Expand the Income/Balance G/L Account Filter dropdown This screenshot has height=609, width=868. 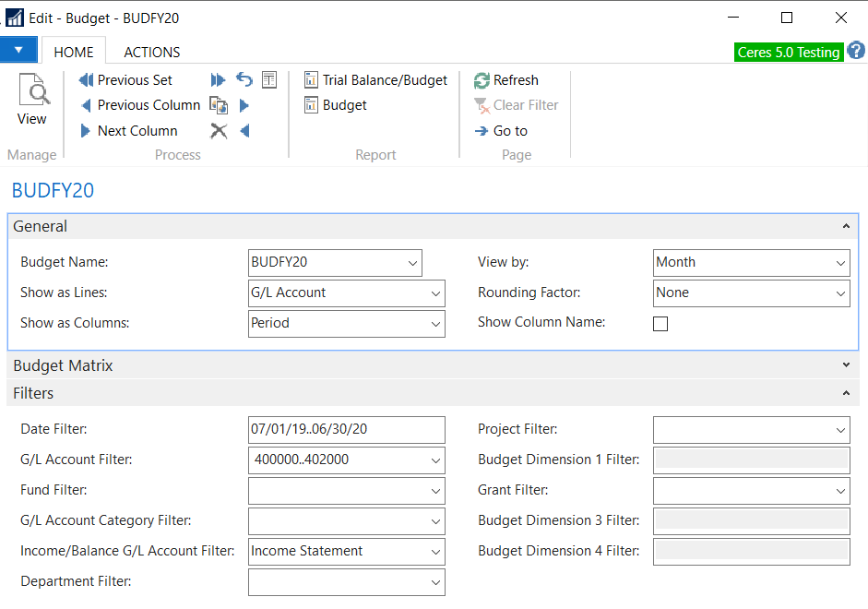tap(435, 552)
